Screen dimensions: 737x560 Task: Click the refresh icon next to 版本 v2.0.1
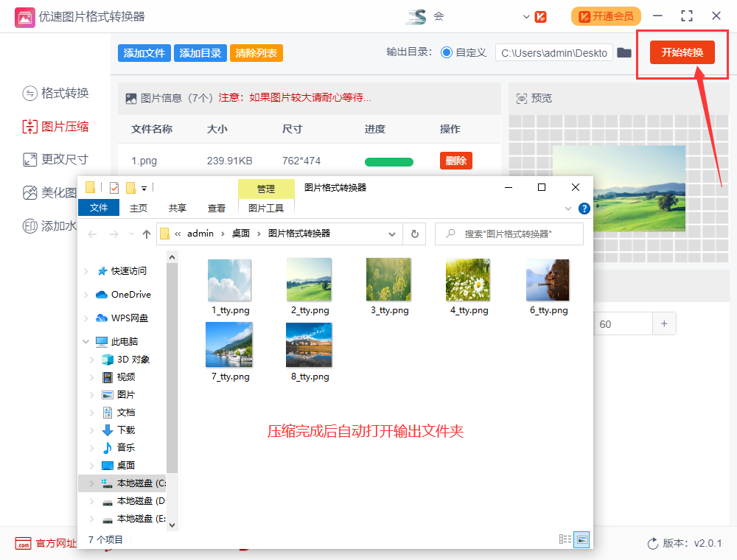click(x=652, y=543)
